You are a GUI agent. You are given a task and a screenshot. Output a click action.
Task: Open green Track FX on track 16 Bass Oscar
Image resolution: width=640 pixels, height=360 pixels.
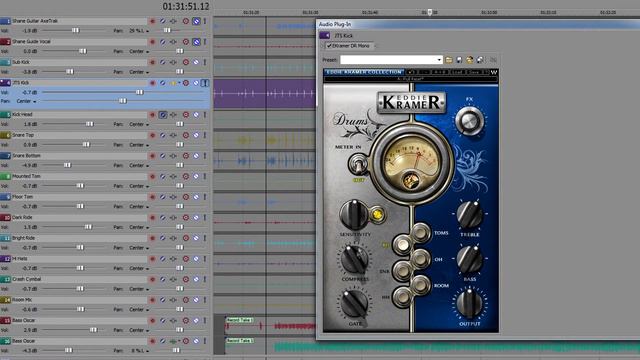tap(173, 341)
